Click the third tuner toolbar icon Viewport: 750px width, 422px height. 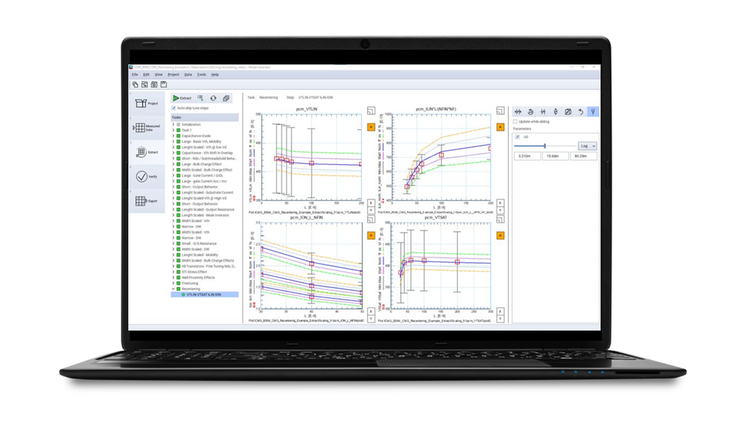tap(543, 111)
